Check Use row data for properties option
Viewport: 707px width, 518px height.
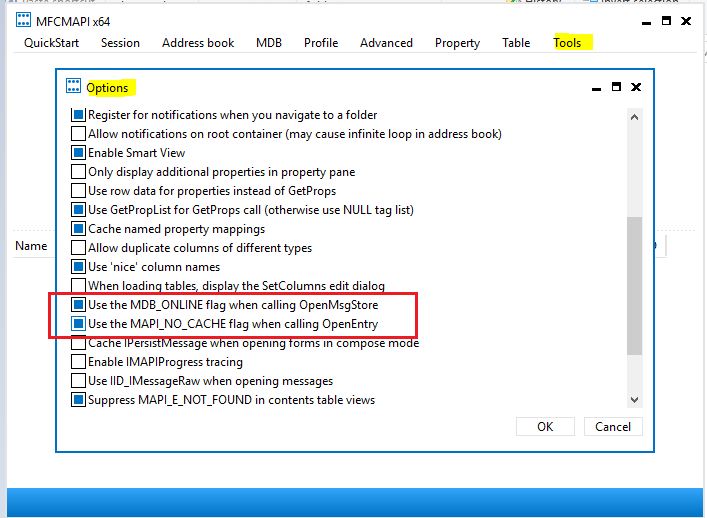click(78, 191)
